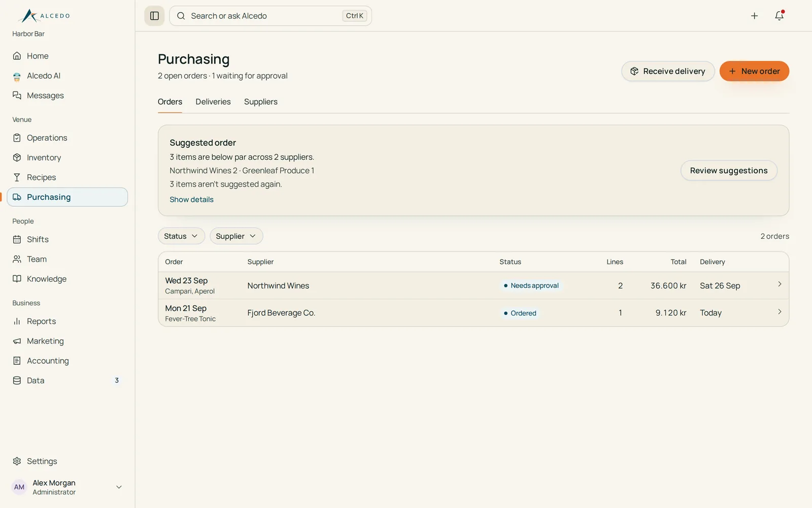Click the 36.600 kr total

pyautogui.click(x=668, y=285)
